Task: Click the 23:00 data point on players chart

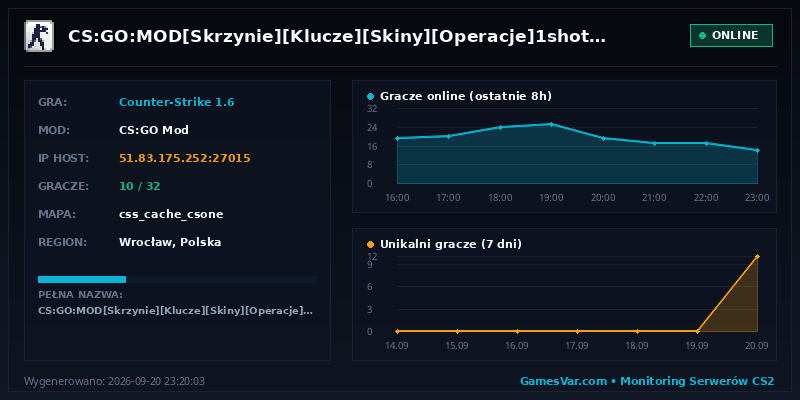Action: point(758,151)
